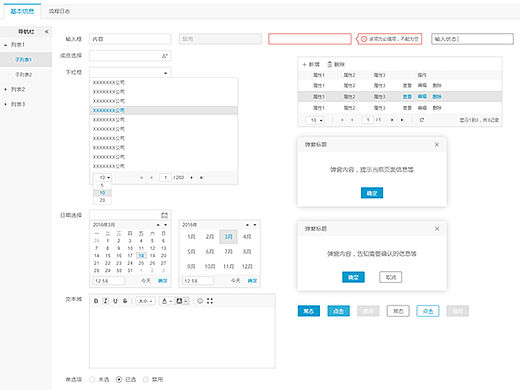Close the information dialog with one 确定 button
Viewport: 520px width, 390px height.
[437, 145]
